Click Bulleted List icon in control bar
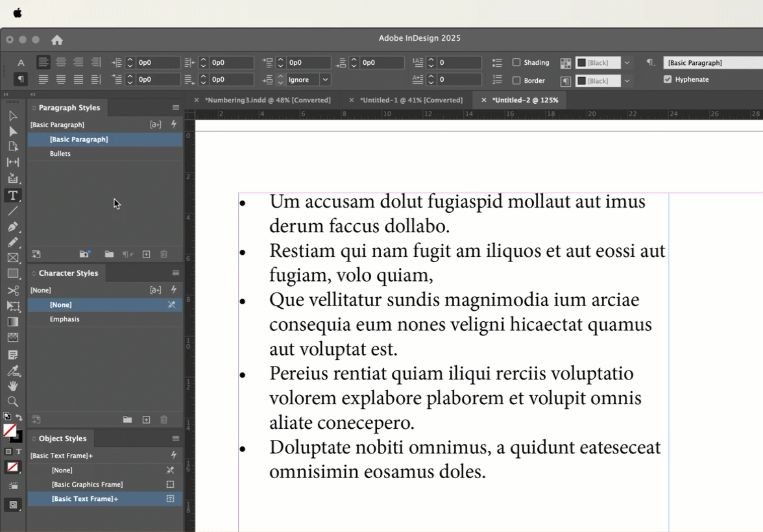The image size is (763, 532). [x=497, y=63]
